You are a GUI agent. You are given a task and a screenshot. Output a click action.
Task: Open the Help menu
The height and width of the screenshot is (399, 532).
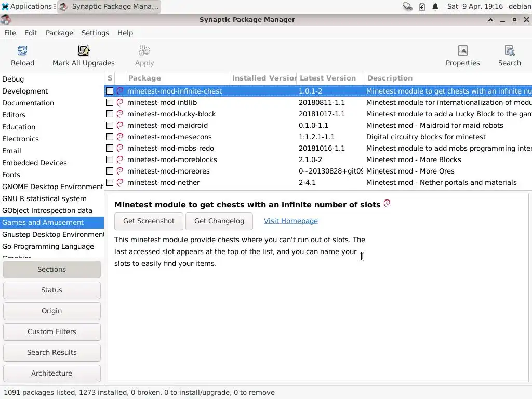tap(125, 33)
